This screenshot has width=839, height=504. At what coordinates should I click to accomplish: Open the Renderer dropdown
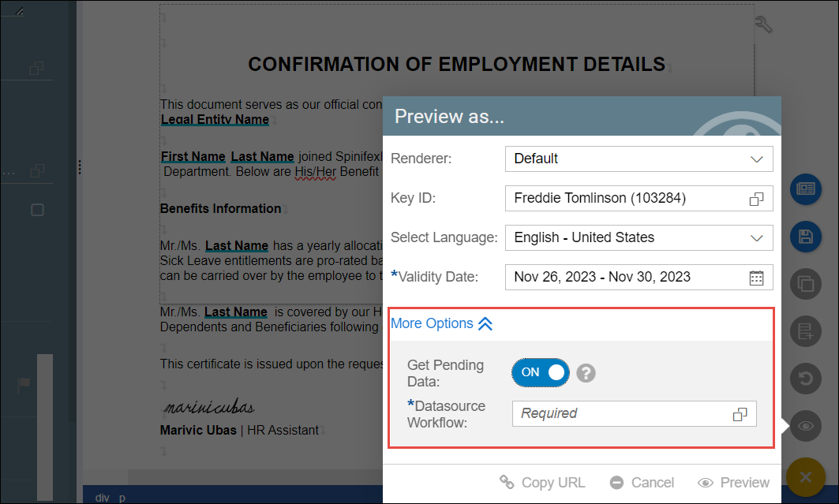639,159
